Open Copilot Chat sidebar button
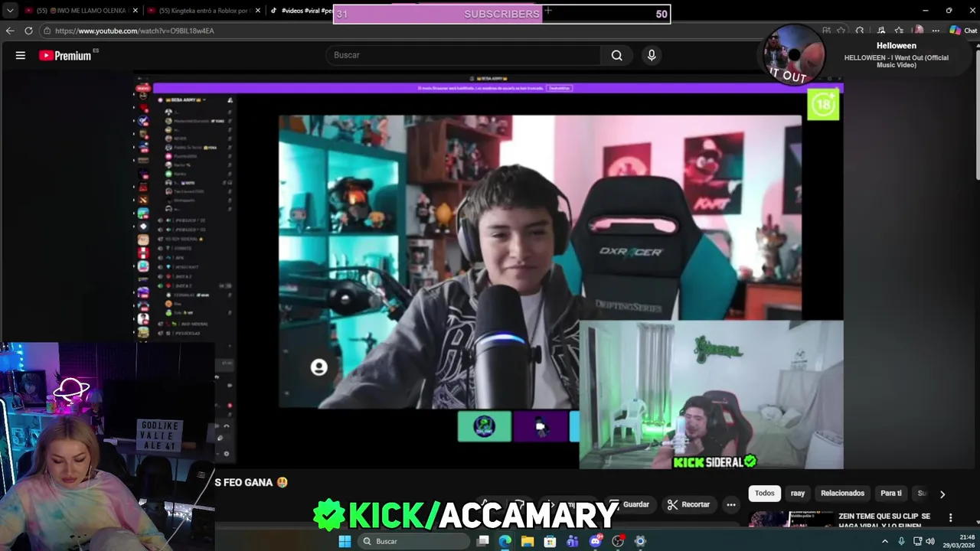The image size is (980, 551). pos(963,31)
